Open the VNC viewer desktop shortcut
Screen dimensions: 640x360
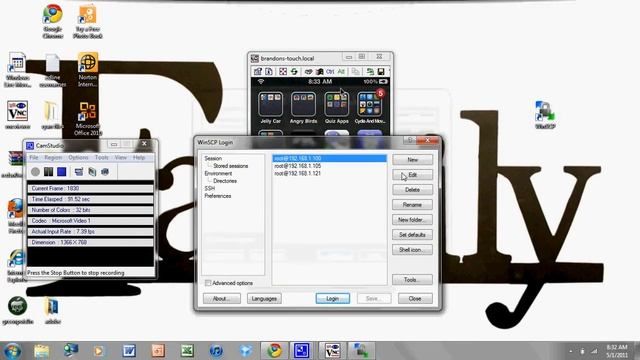click(18, 115)
